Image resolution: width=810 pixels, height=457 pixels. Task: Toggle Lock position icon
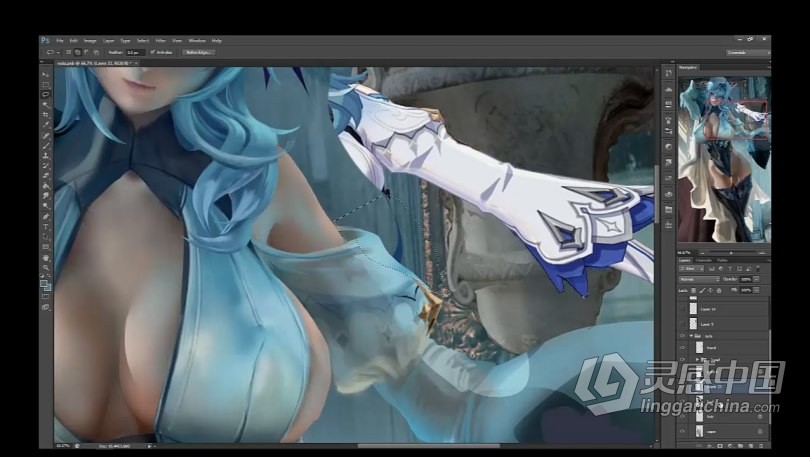pos(710,291)
